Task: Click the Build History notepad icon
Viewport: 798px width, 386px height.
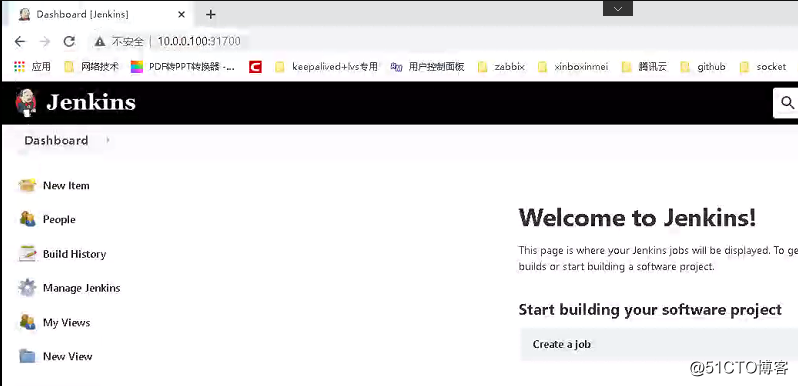Action: coord(27,254)
